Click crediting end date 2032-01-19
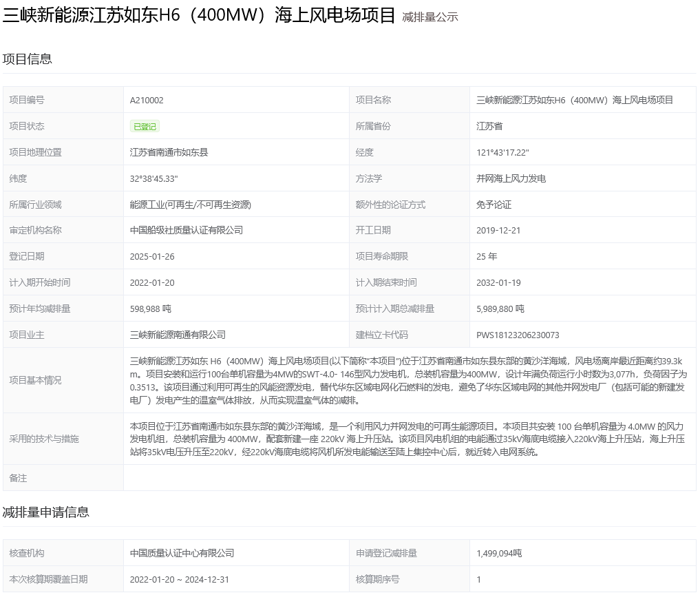This screenshot has width=700, height=595. [x=498, y=283]
